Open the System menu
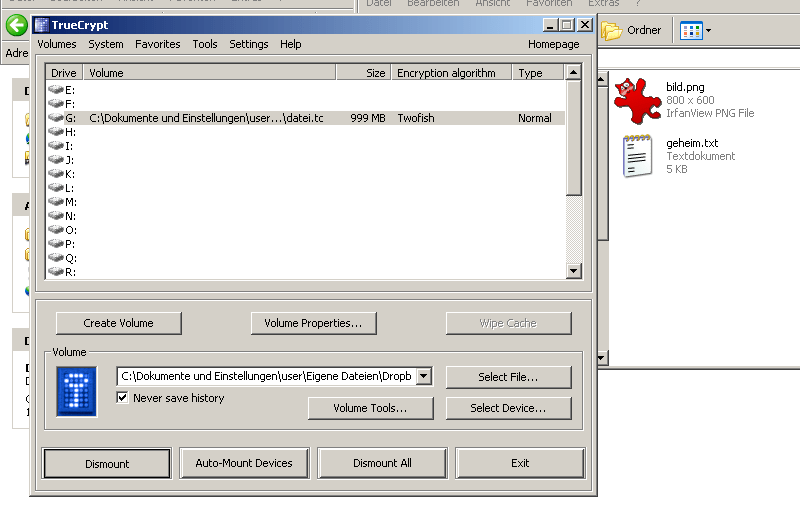 106,44
